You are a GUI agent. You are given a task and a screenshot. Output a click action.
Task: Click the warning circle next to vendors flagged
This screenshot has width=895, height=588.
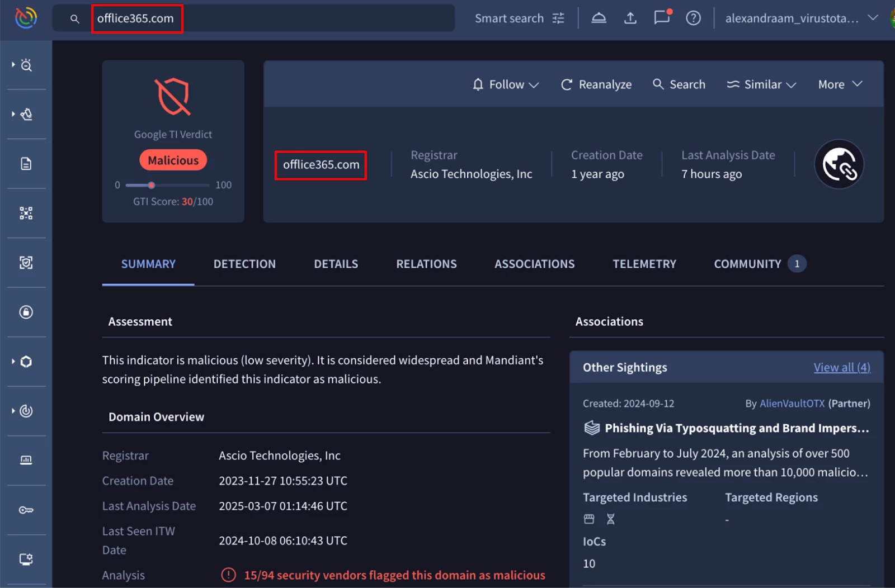(x=229, y=575)
